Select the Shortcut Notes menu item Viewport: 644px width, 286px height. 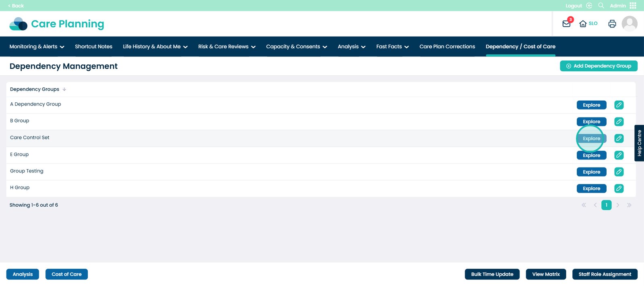tap(93, 47)
